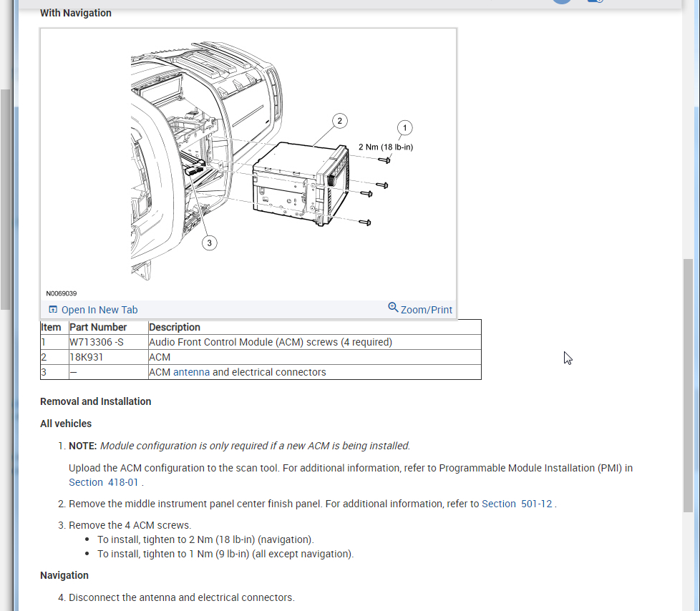Follow the antenna link in the parts table
The width and height of the screenshot is (700, 611).
pos(191,372)
